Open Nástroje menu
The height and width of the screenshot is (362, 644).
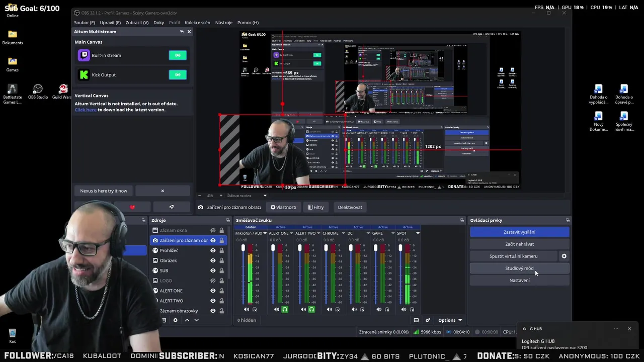pyautogui.click(x=224, y=23)
